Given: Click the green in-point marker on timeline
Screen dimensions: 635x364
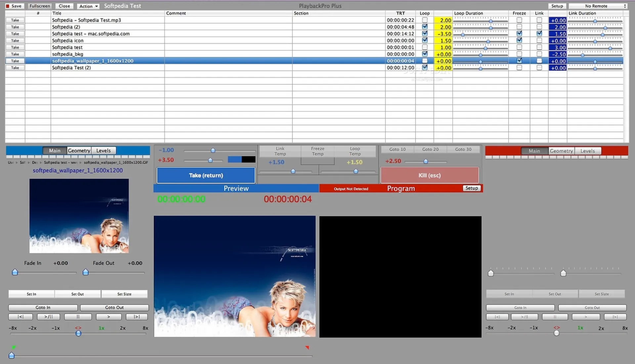Looking at the screenshot, I should 14,347.
